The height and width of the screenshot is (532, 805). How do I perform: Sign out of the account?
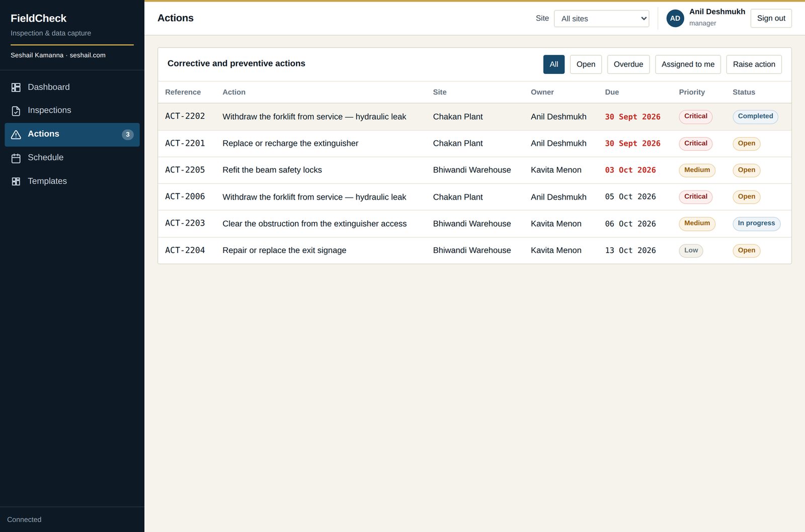coord(771,18)
